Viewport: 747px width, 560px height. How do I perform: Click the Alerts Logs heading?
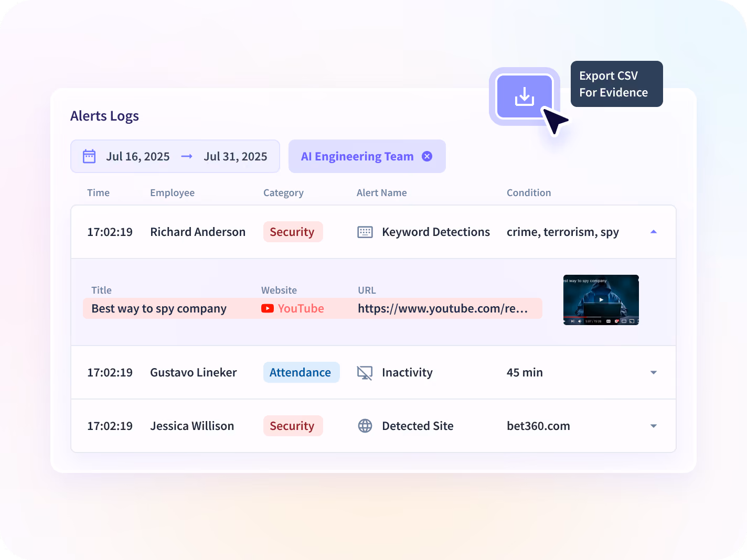click(x=104, y=116)
